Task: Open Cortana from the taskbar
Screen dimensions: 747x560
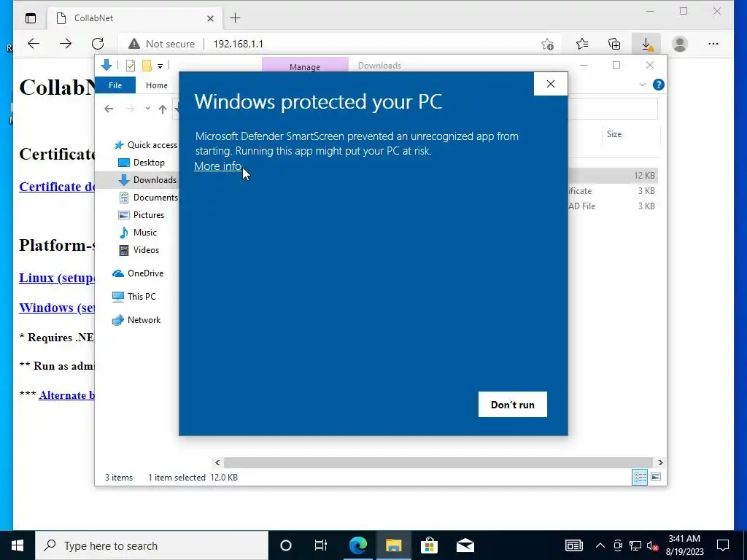Action: (286, 545)
